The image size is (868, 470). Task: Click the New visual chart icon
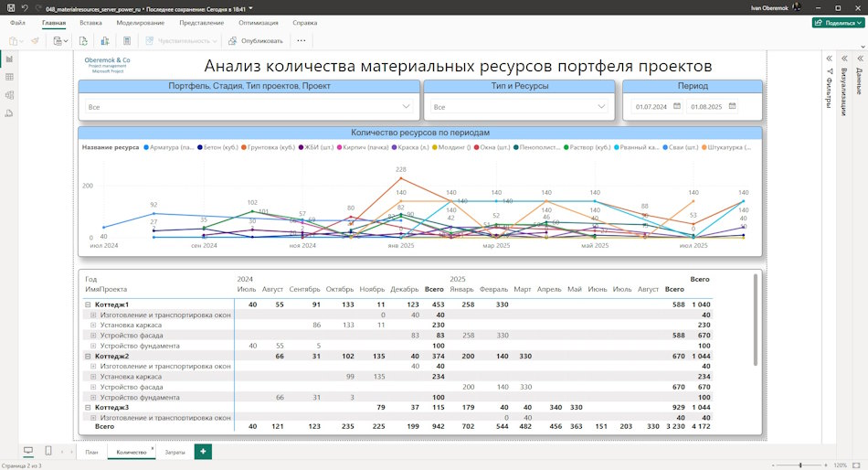coord(105,40)
